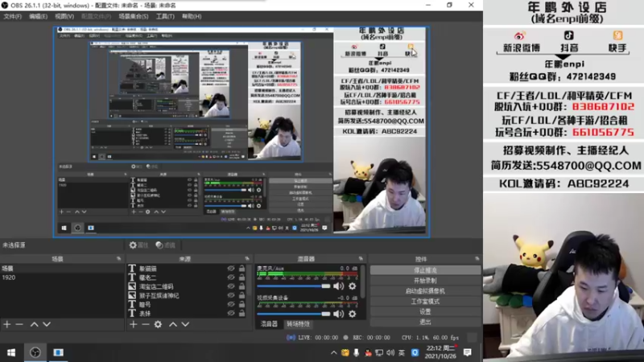Click the 停止推流 button
The image size is (644, 362).
[425, 270]
